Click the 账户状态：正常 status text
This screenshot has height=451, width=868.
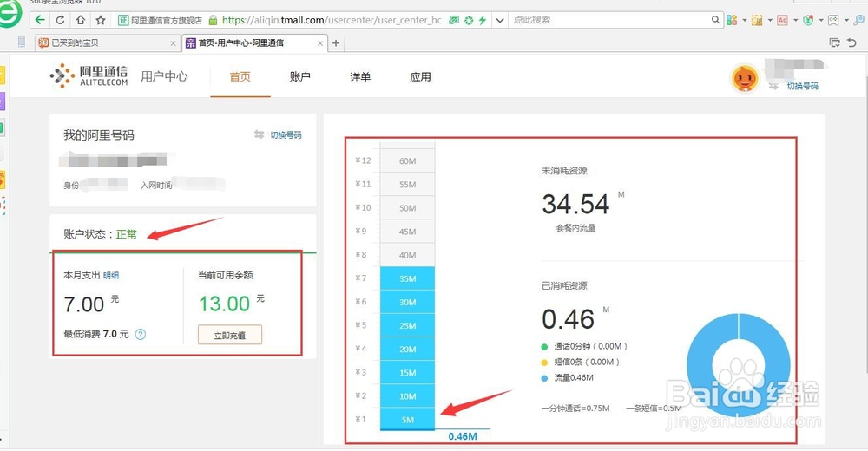100,234
